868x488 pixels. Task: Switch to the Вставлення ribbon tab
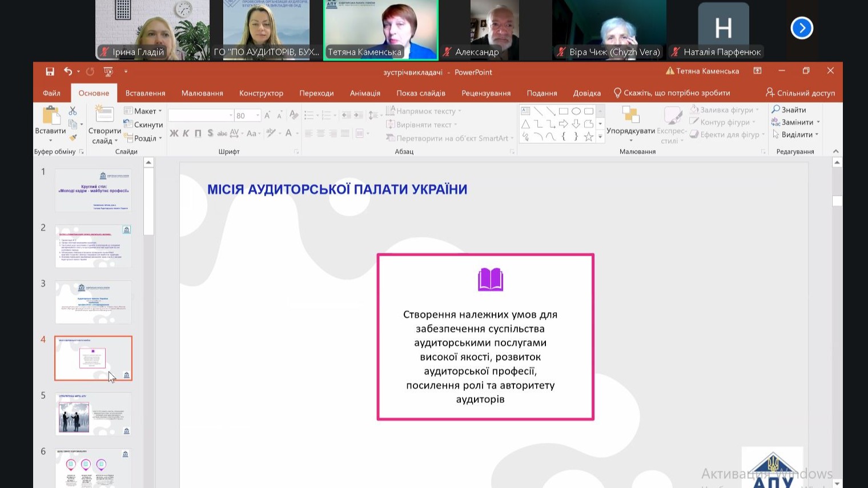145,93
